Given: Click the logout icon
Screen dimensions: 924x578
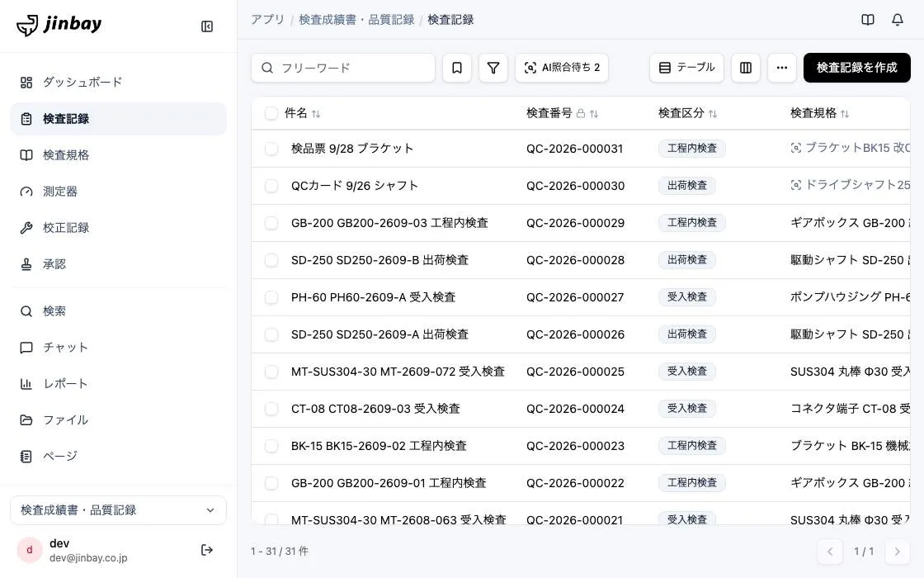Looking at the screenshot, I should [x=207, y=550].
